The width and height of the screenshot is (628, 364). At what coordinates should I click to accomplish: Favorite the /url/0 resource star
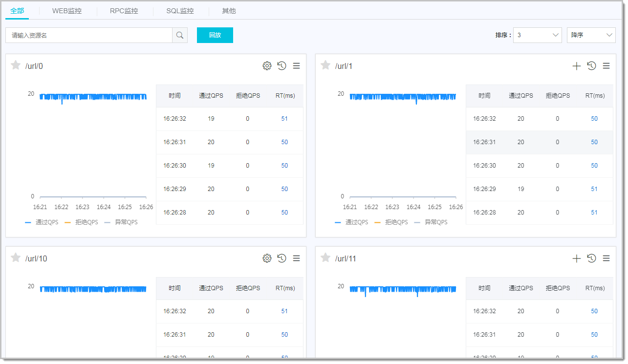tap(16, 65)
